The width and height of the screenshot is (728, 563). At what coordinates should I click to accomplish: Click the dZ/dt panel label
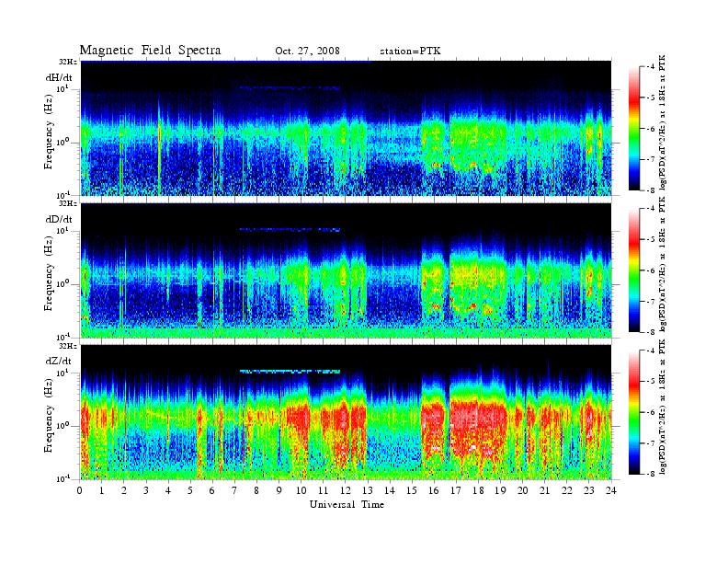[x=59, y=361]
